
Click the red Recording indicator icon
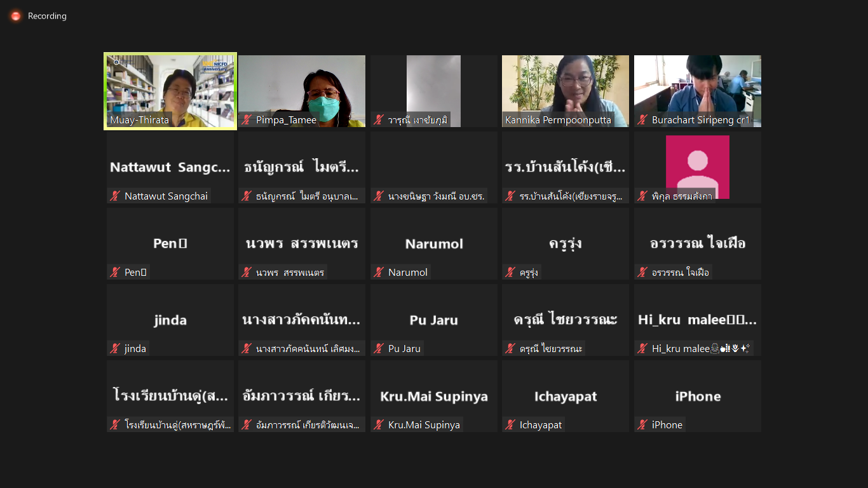click(15, 16)
